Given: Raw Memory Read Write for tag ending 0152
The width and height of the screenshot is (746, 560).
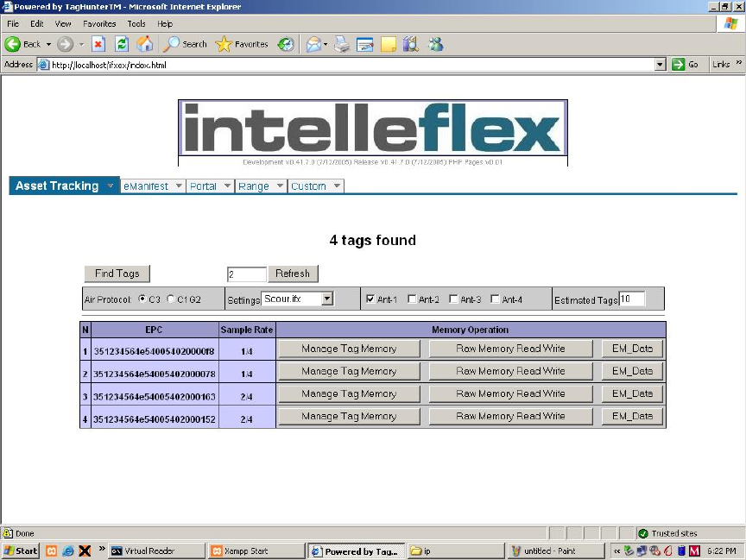Looking at the screenshot, I should pyautogui.click(x=510, y=416).
